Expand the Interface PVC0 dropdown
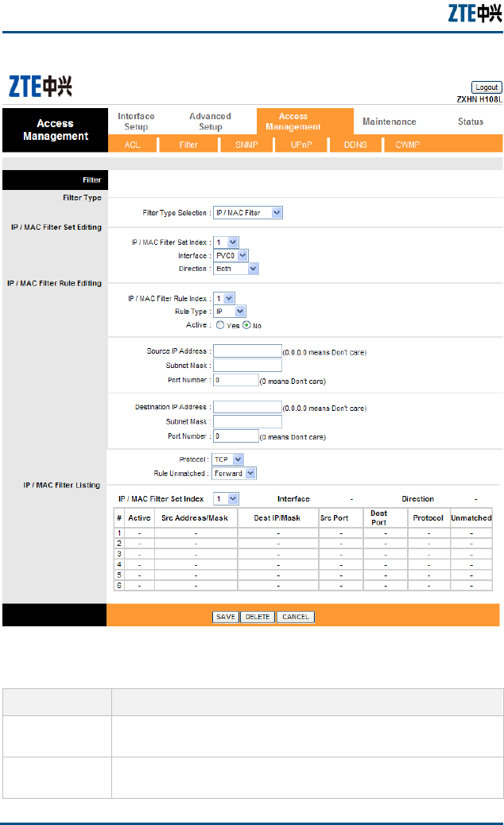This screenshot has height=825, width=504. click(231, 255)
